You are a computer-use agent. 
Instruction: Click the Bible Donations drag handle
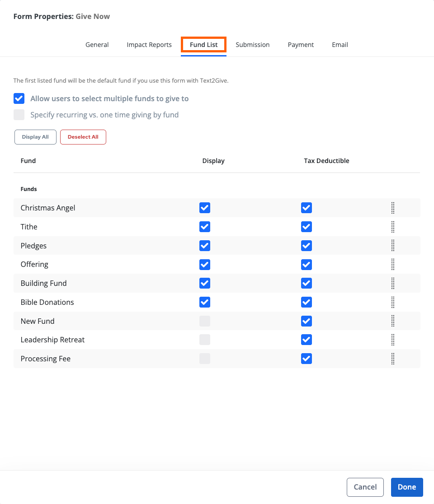coord(392,302)
